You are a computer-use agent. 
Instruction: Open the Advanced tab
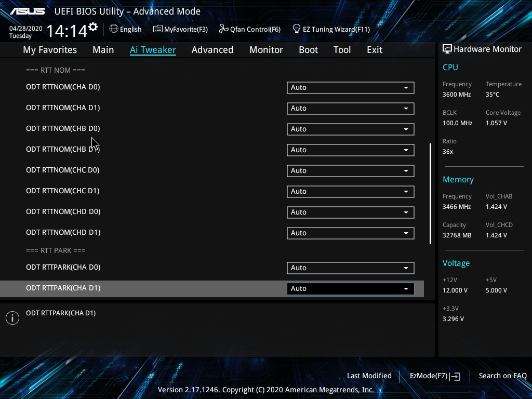(x=212, y=50)
